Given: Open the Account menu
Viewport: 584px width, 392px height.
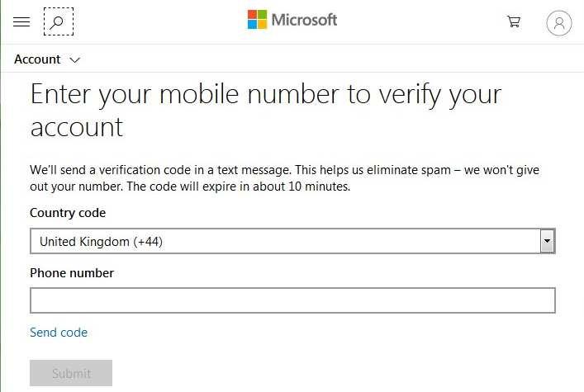Looking at the screenshot, I should (x=37, y=59).
